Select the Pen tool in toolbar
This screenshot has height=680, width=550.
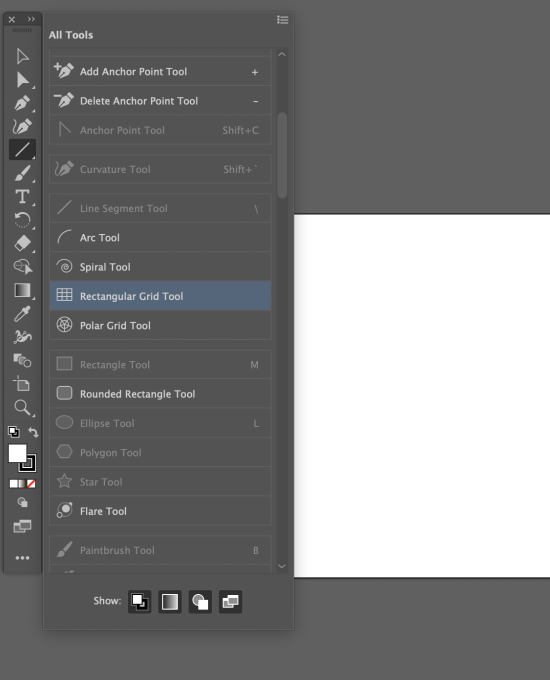tap(22, 103)
